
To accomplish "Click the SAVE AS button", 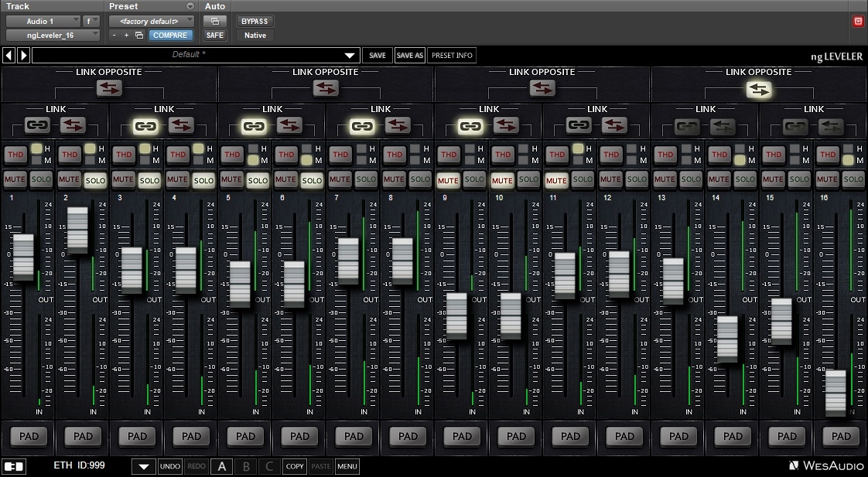I will point(409,56).
